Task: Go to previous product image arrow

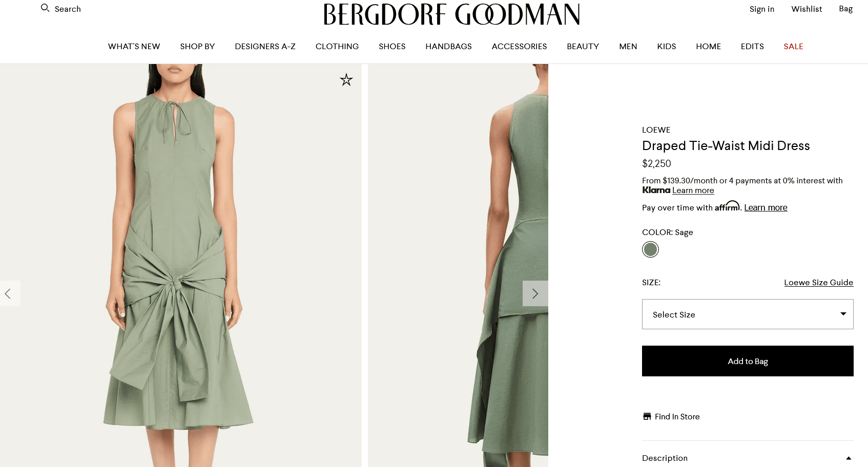Action: tap(8, 293)
